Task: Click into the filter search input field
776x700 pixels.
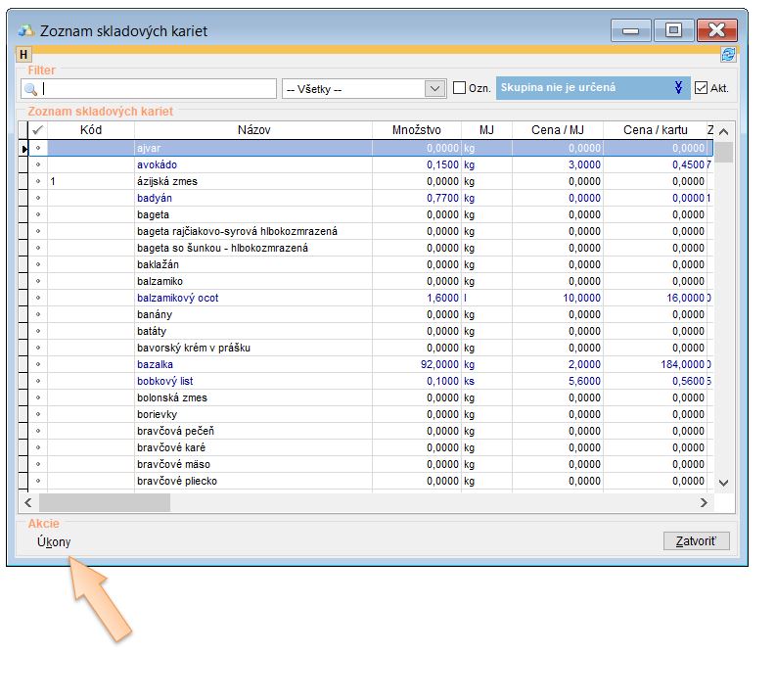Action: click(x=159, y=89)
